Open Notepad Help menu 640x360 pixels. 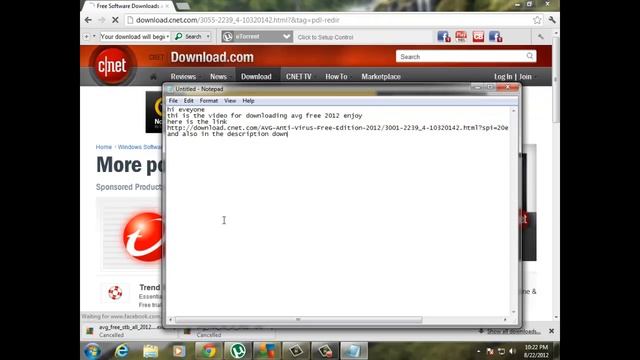(248, 101)
